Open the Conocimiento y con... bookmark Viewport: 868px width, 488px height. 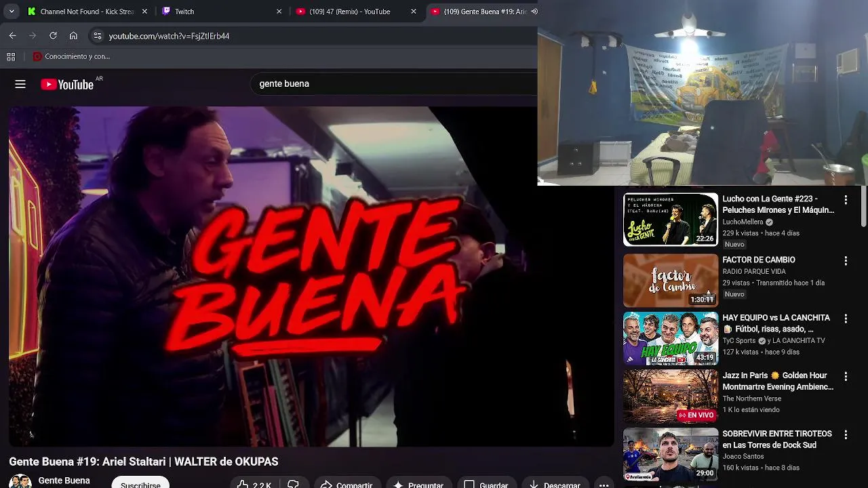tap(71, 57)
